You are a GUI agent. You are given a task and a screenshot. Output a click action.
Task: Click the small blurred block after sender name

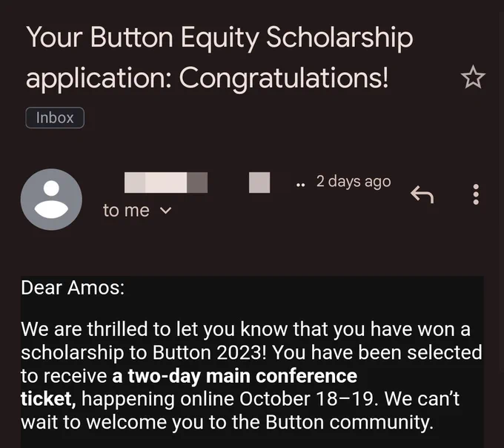pos(259,182)
